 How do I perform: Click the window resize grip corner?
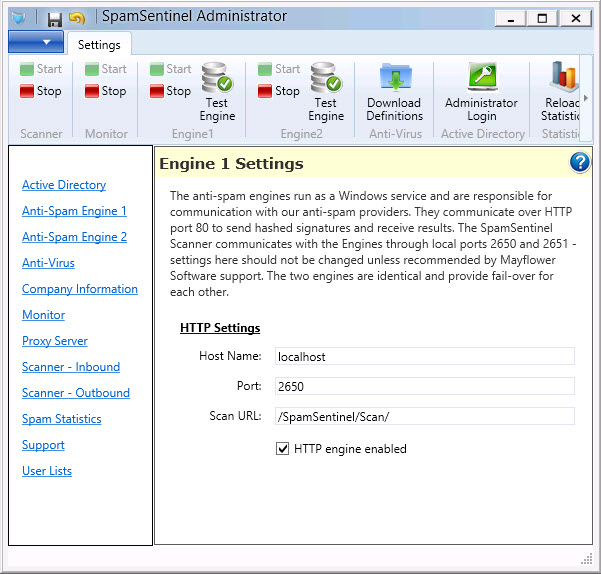[x=587, y=559]
